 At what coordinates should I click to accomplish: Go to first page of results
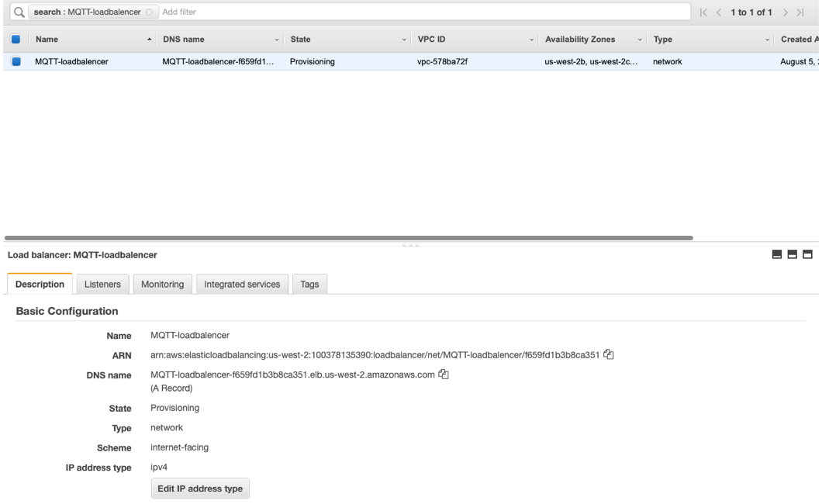point(703,12)
